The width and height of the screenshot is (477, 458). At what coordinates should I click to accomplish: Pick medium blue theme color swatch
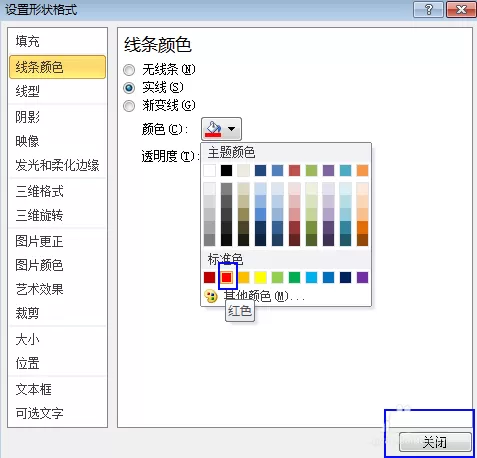click(x=278, y=170)
